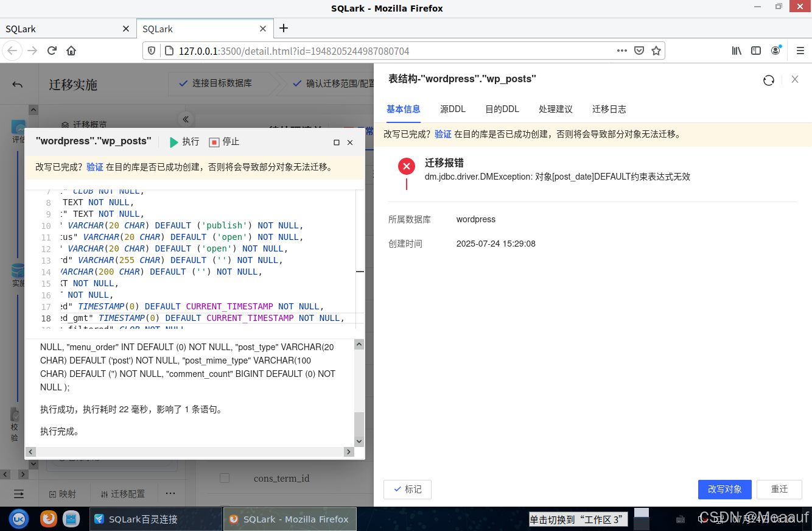Image resolution: width=812 pixels, height=531 pixels.
Task: Open Firefox hamburger application menu
Action: 800,51
